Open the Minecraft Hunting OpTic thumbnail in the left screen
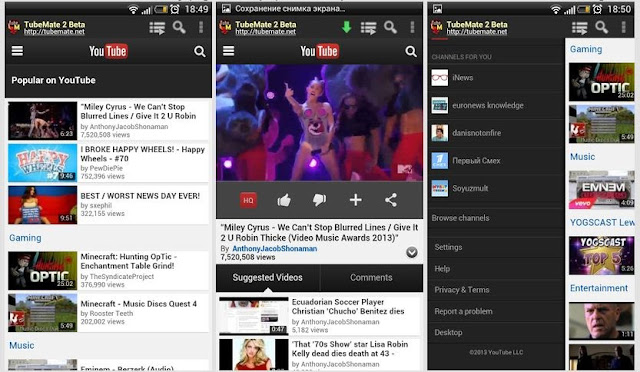640x372 pixels. tap(42, 271)
